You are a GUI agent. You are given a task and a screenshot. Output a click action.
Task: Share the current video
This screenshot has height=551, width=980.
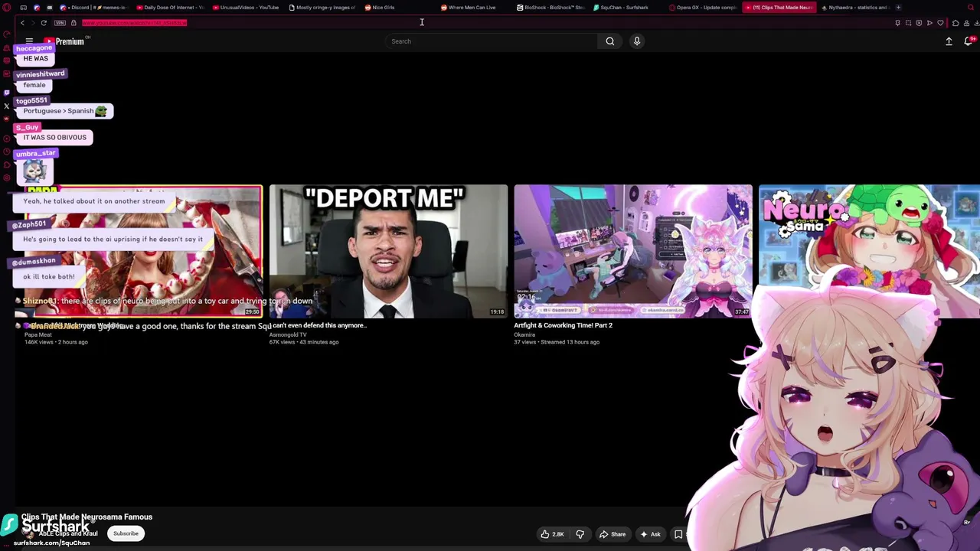pyautogui.click(x=612, y=534)
